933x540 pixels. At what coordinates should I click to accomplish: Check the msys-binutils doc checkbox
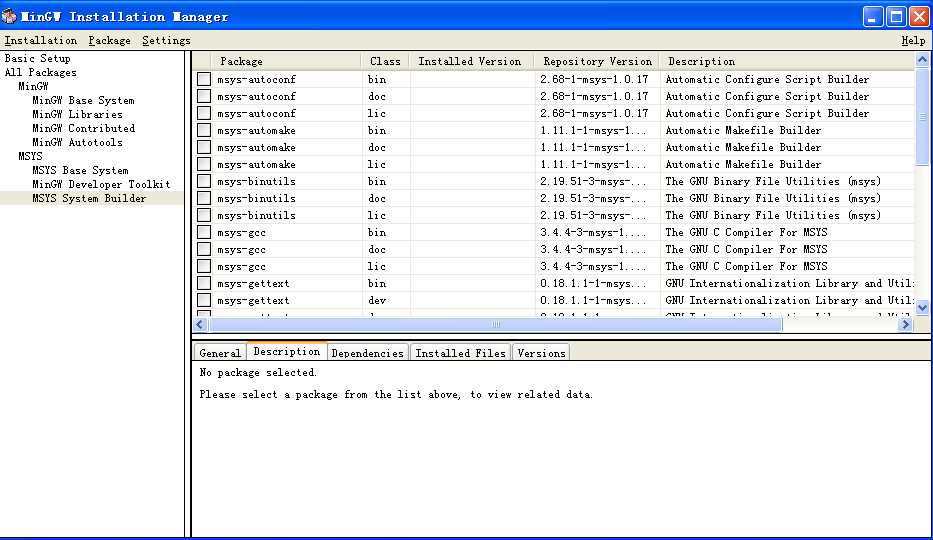[x=204, y=198]
